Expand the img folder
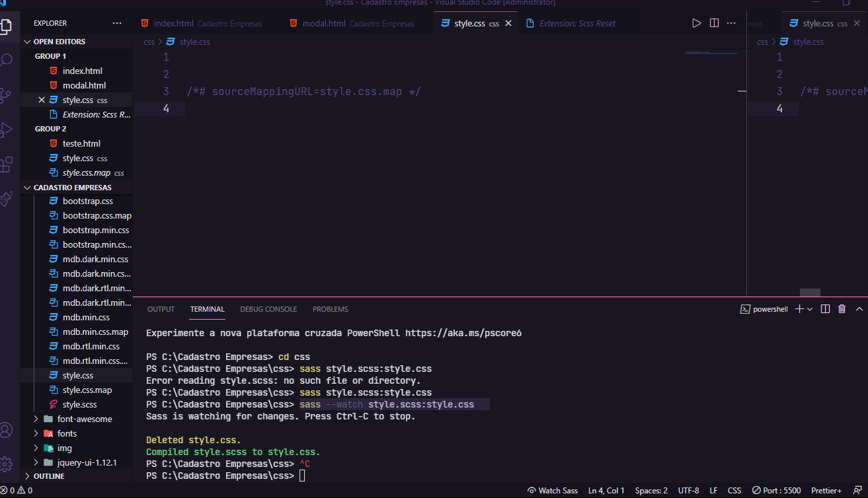Viewport: 868px width, 498px height. (76, 448)
